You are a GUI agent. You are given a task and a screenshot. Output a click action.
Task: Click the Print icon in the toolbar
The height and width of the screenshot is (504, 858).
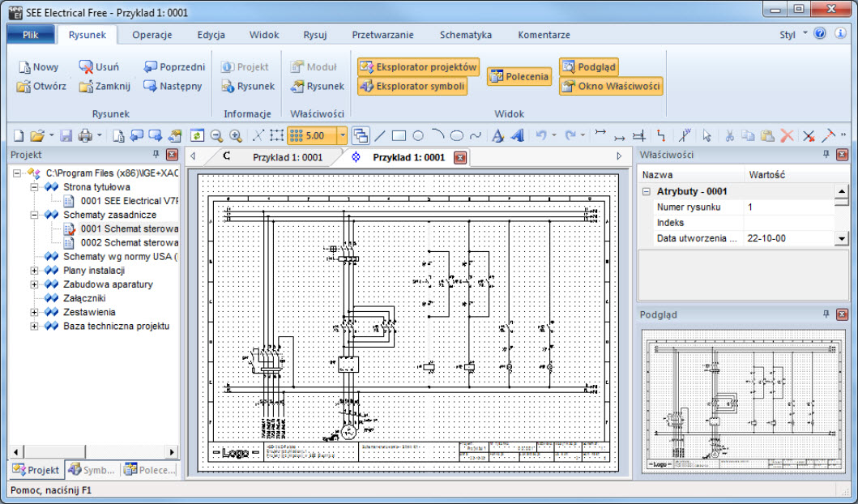click(84, 136)
